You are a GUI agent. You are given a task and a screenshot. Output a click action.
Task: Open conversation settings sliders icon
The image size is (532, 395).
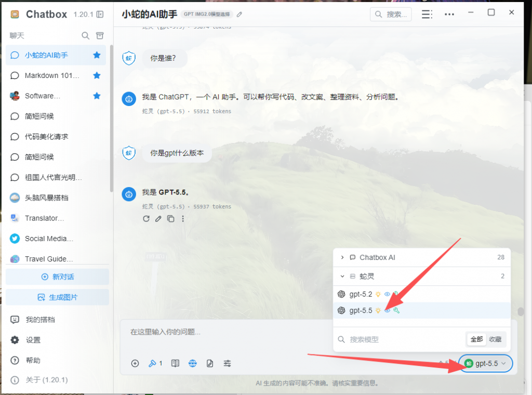tap(227, 363)
